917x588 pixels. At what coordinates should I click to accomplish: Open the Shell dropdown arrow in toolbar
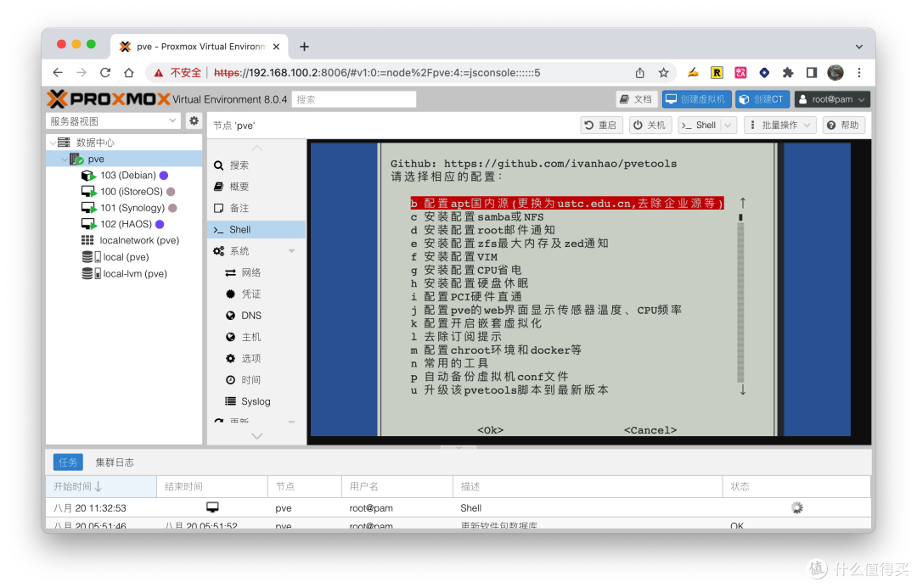pyautogui.click(x=729, y=125)
